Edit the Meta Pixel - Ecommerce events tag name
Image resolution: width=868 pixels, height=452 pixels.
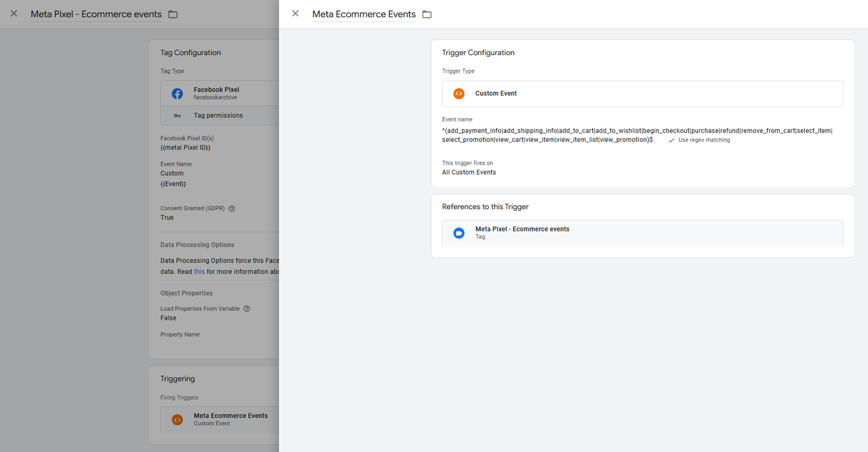click(x=96, y=14)
